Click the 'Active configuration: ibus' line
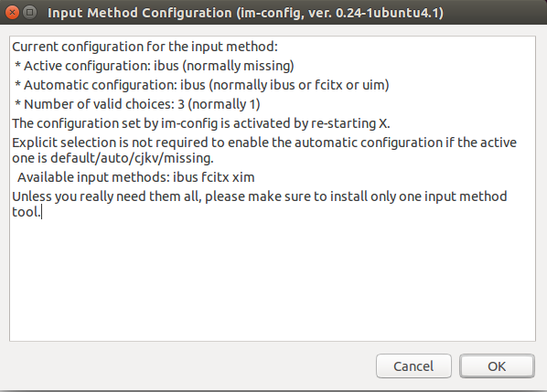 click(155, 66)
